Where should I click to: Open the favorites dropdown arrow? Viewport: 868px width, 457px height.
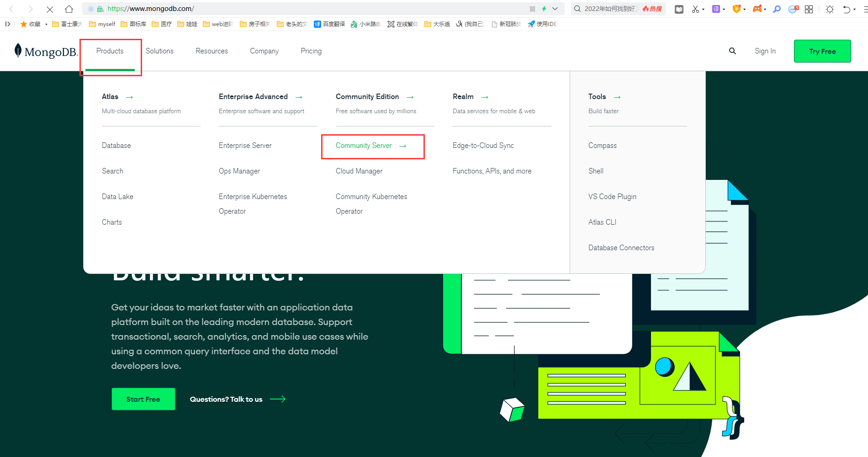point(46,24)
